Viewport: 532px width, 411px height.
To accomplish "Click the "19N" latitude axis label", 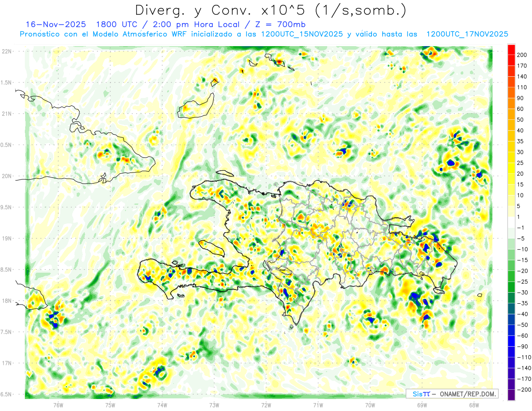I will 7,239.
